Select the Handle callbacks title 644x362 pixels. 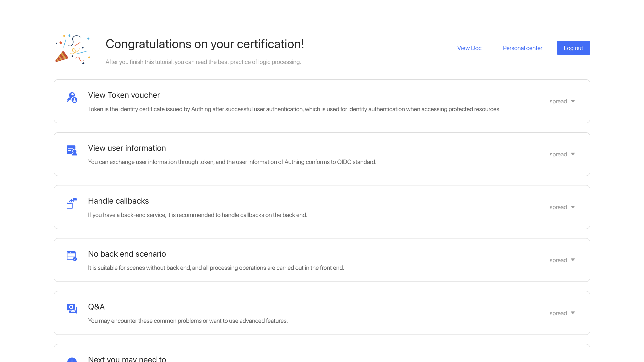[118, 201]
